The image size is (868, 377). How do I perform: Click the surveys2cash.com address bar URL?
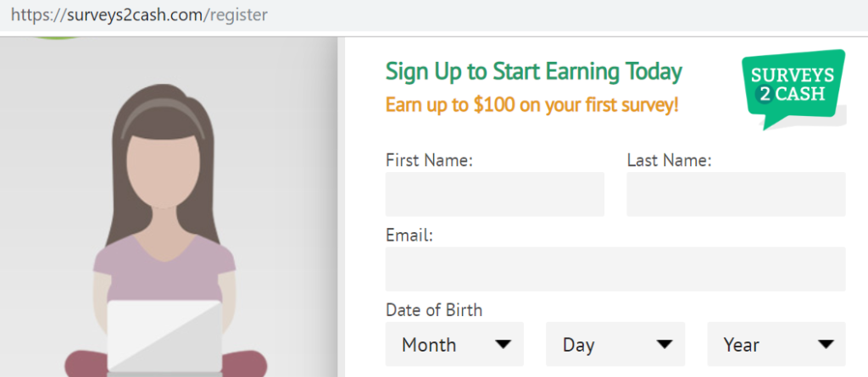tap(139, 14)
